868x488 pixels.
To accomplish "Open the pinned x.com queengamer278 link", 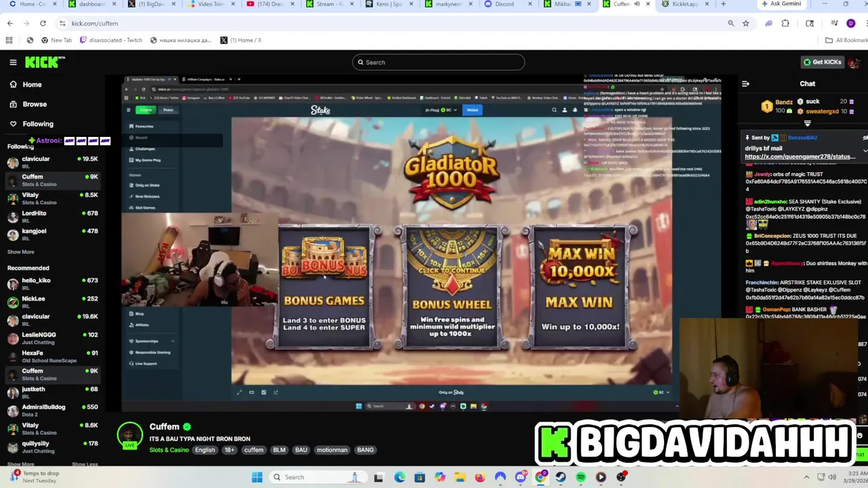I will 800,157.
